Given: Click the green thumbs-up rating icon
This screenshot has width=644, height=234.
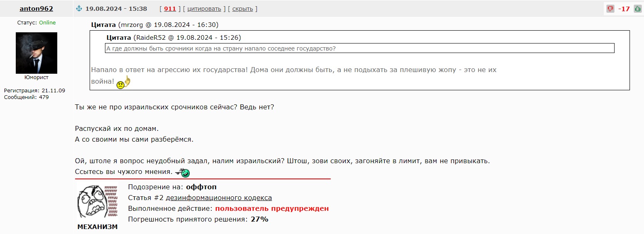Looking at the screenshot, I should pos(638,9).
